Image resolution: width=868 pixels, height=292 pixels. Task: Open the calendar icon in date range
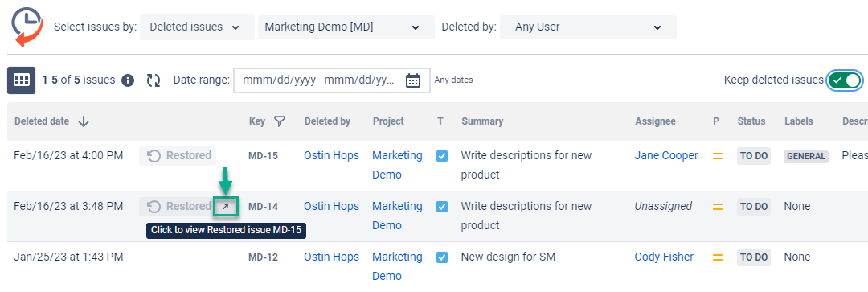[x=413, y=80]
